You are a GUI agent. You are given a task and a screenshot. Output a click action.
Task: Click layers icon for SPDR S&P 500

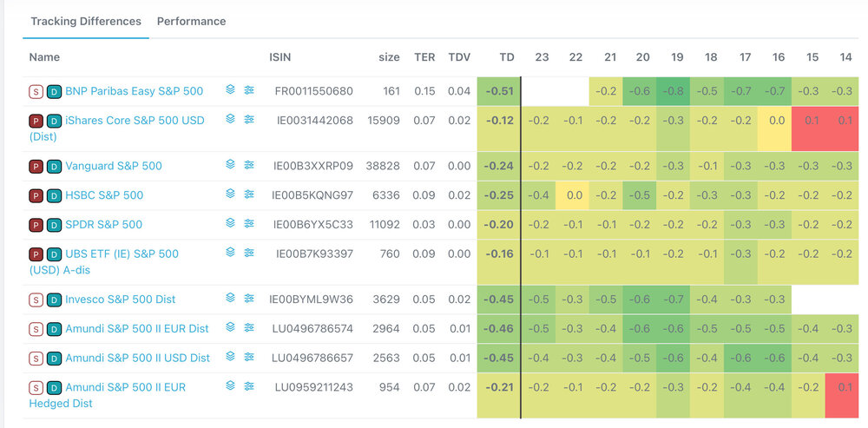[231, 223]
